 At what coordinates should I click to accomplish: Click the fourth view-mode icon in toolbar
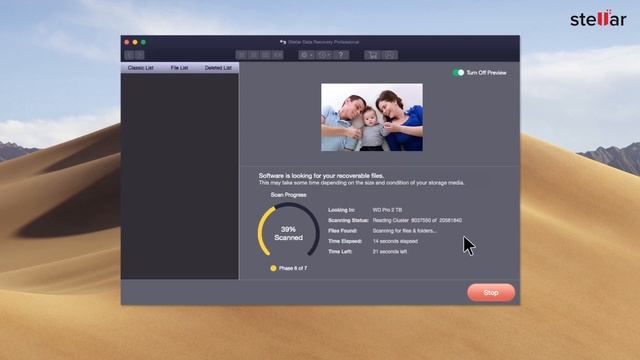[278, 55]
